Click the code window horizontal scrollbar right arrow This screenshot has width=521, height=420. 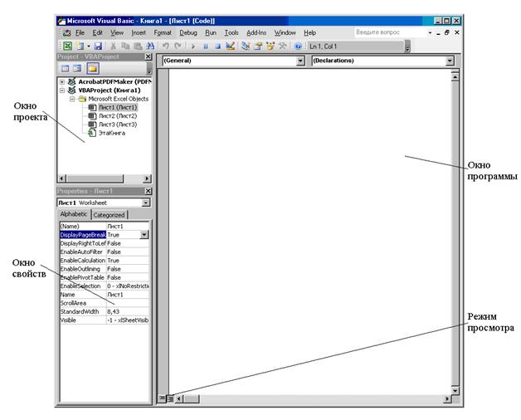(x=447, y=398)
